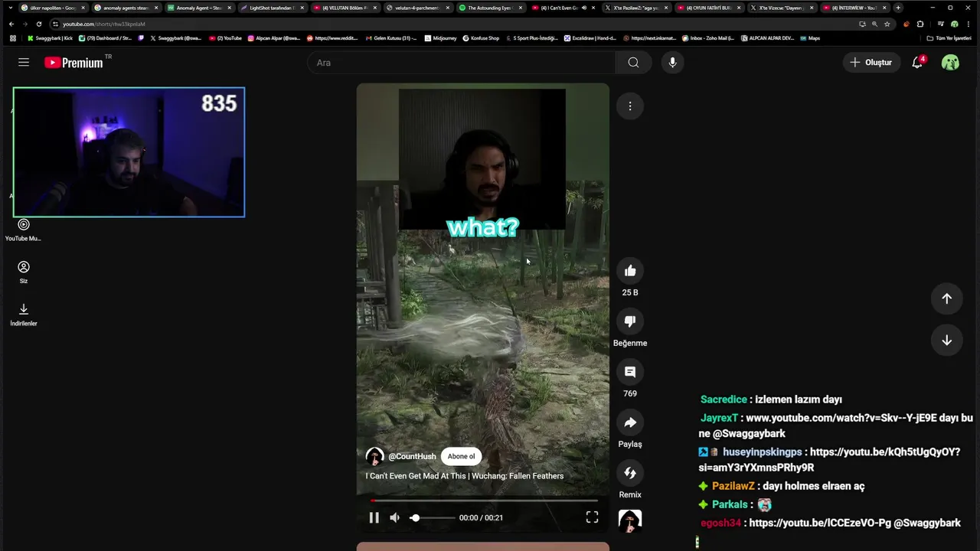The image size is (980, 551).
Task: Open the YouTube hamburger guide menu
Action: 24,62
